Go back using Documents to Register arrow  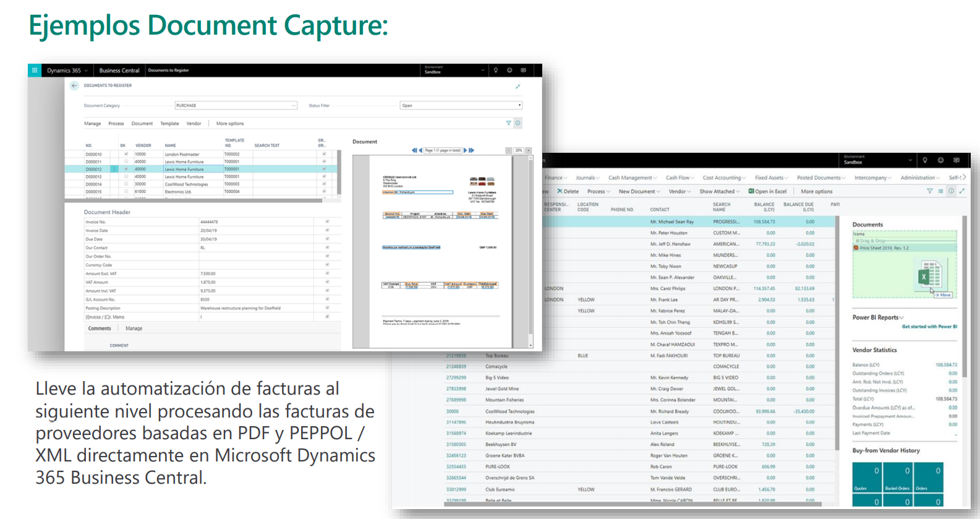pyautogui.click(x=74, y=85)
